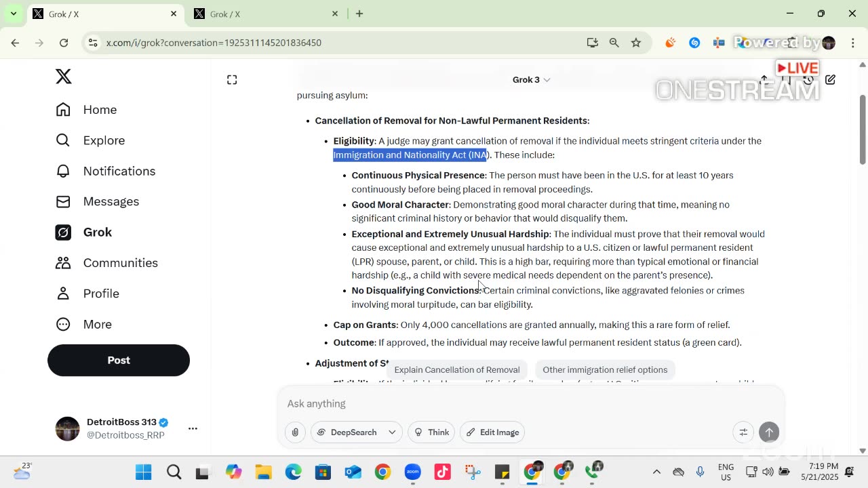Screen dimensions: 868x488
Task: Toggle Grok fullscreen expand icon
Action: (232, 80)
